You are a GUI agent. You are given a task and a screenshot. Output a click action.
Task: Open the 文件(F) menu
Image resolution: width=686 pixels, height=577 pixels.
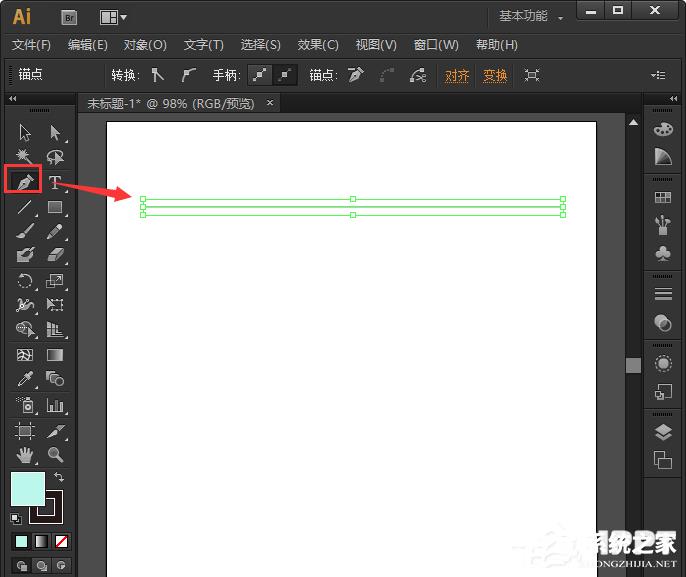point(31,45)
